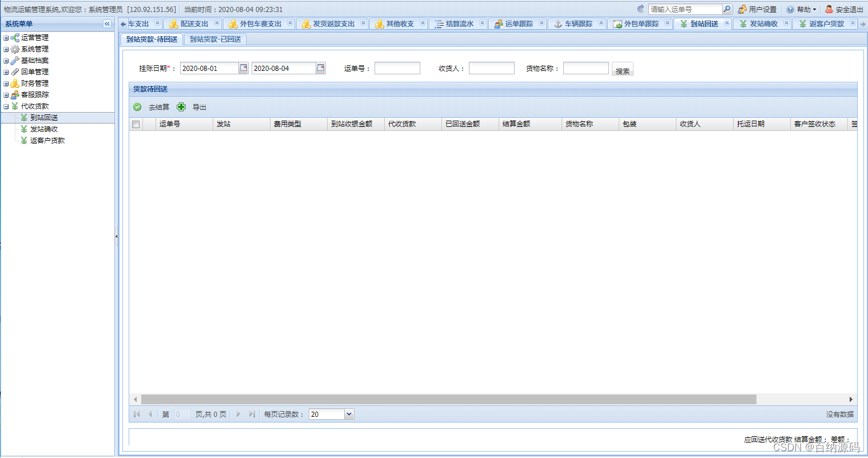Click the 搜索 search button
The image size is (868, 458).
[622, 67]
